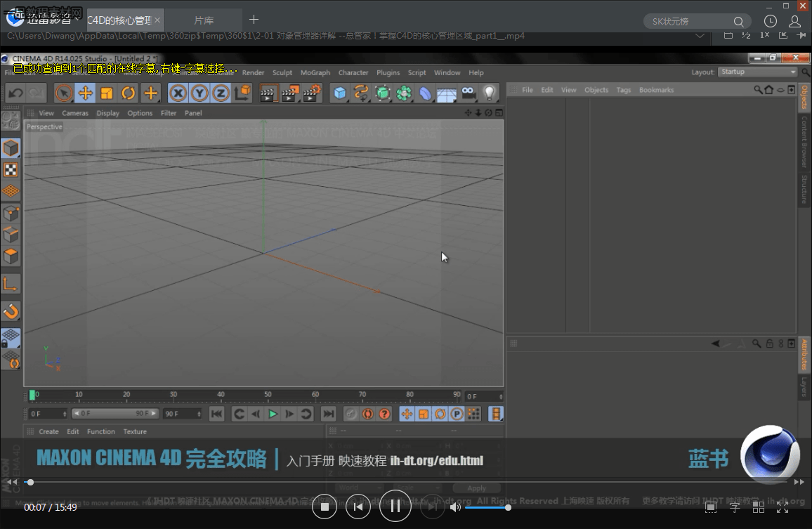Click the video progress bar handle
This screenshot has width=812, height=529.
(30, 483)
